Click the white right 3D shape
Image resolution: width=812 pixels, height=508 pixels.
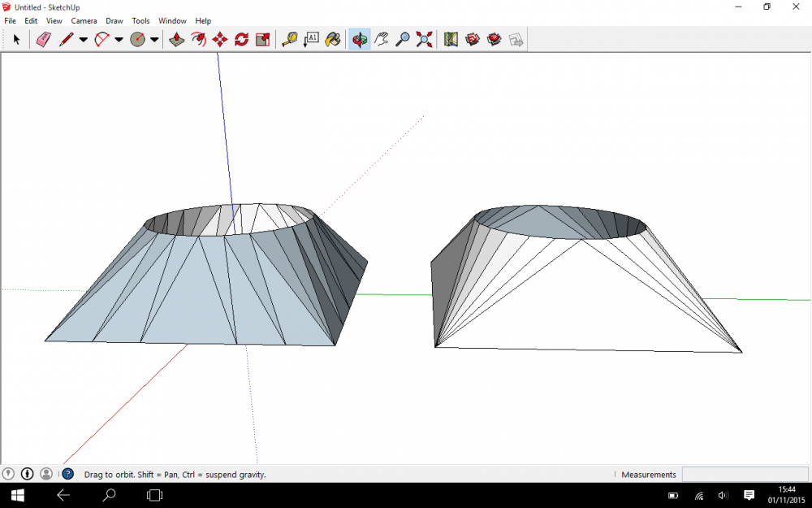click(586, 279)
